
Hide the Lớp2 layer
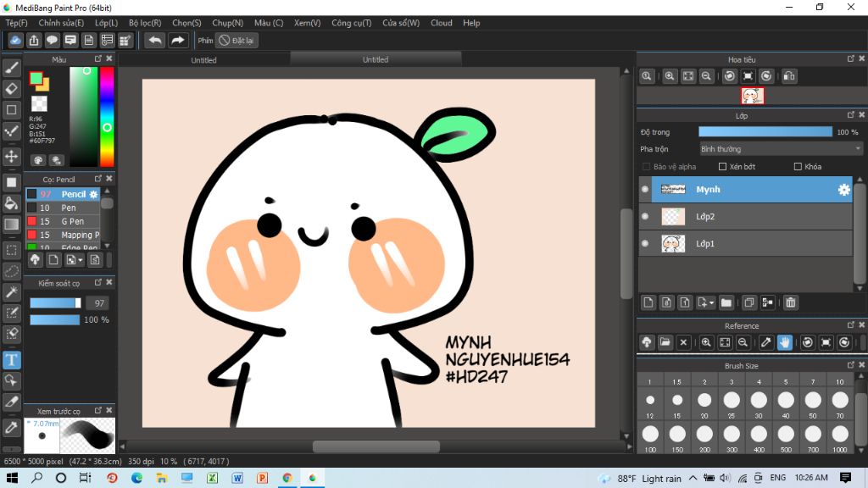(x=645, y=217)
